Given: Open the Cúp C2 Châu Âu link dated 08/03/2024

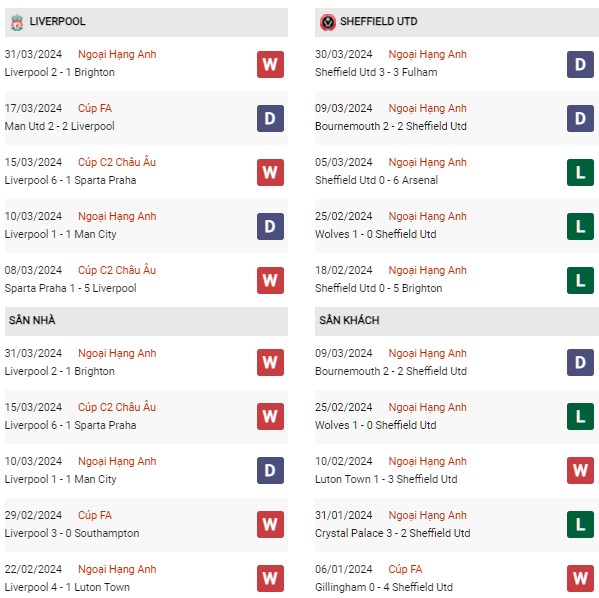Looking at the screenshot, I should tap(117, 270).
